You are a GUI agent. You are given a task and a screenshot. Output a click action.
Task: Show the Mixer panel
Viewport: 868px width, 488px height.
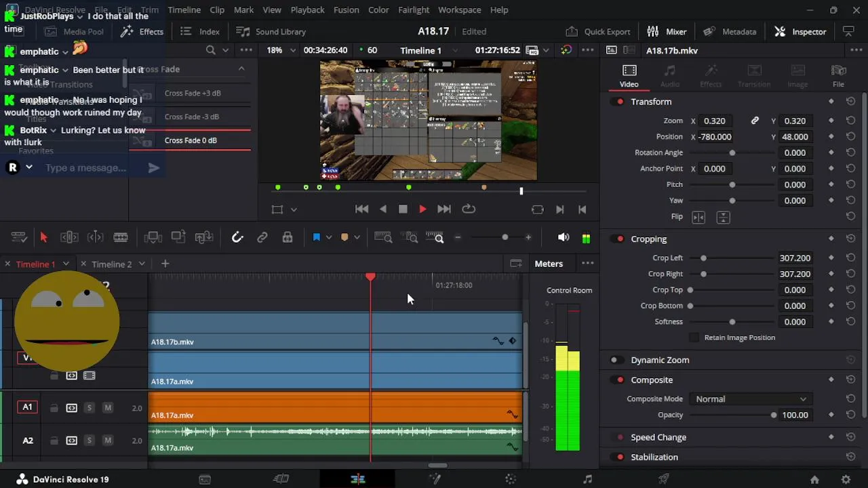tap(667, 32)
